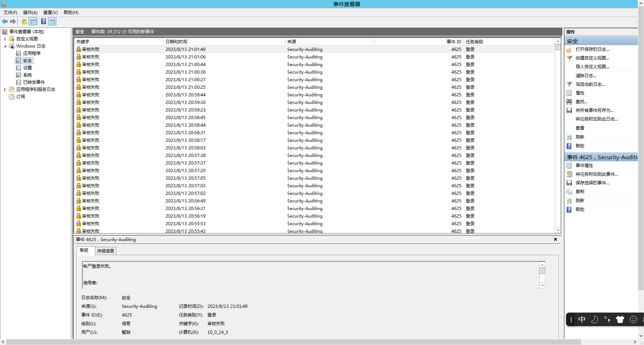Viewport: 644px width, 345px height.
Task: Close the event detail preview pane
Action: pyautogui.click(x=555, y=239)
